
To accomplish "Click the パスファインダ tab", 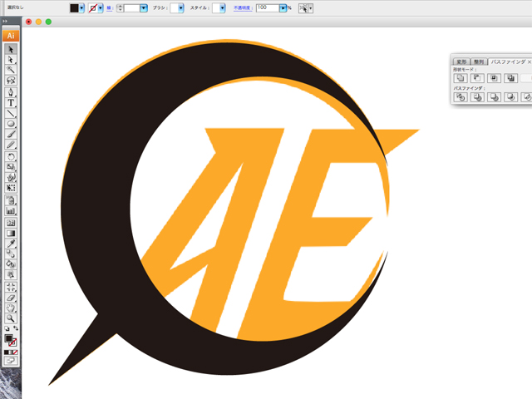I will (x=508, y=62).
